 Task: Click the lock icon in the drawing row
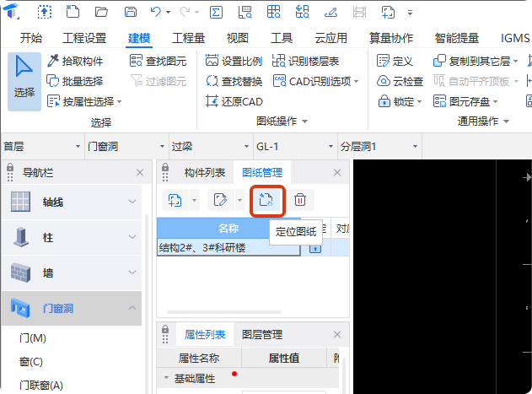pos(315,249)
